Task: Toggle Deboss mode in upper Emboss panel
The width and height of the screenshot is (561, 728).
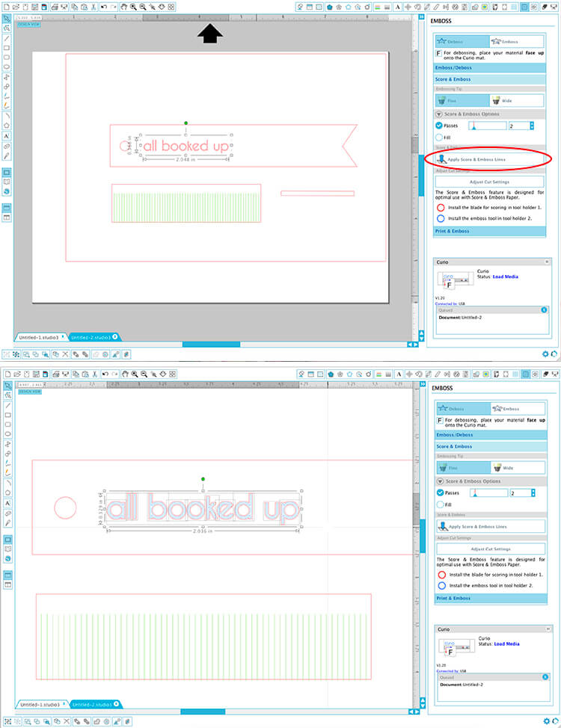Action: [462, 41]
